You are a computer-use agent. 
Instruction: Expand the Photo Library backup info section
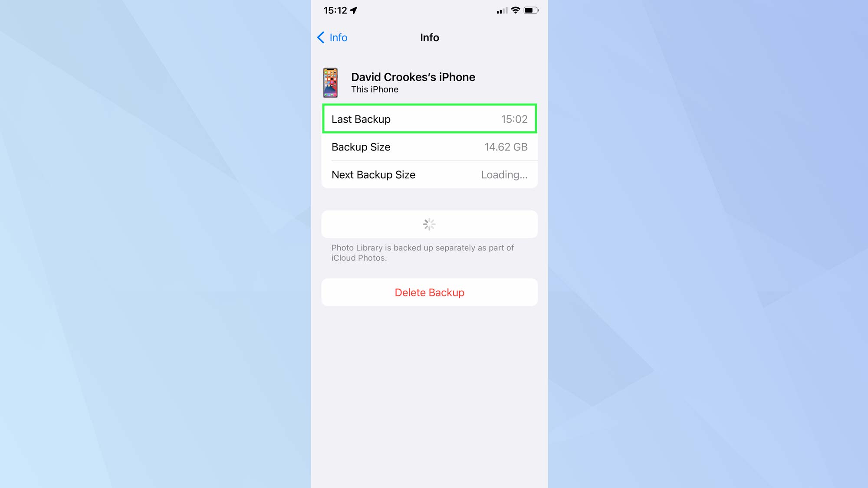click(429, 224)
